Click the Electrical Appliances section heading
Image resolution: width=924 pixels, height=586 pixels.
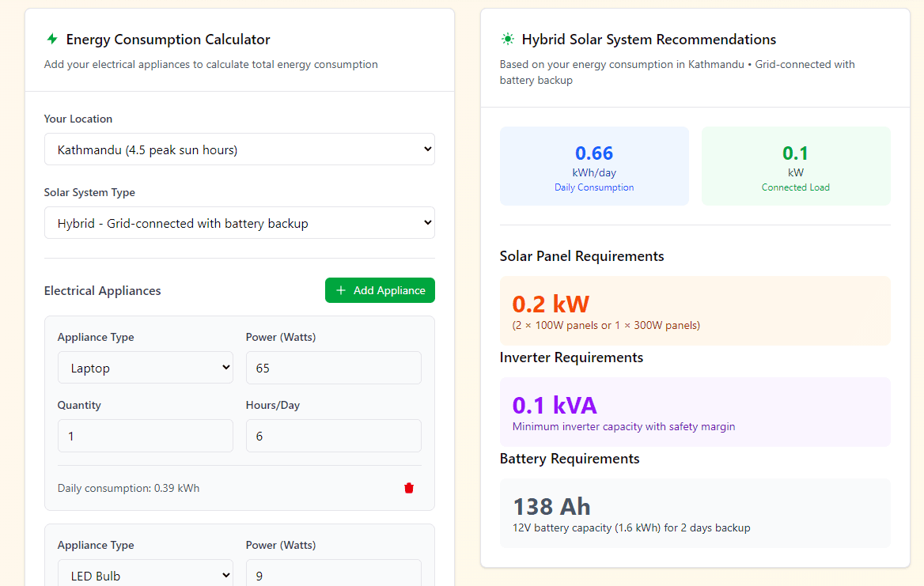pyautogui.click(x=103, y=291)
